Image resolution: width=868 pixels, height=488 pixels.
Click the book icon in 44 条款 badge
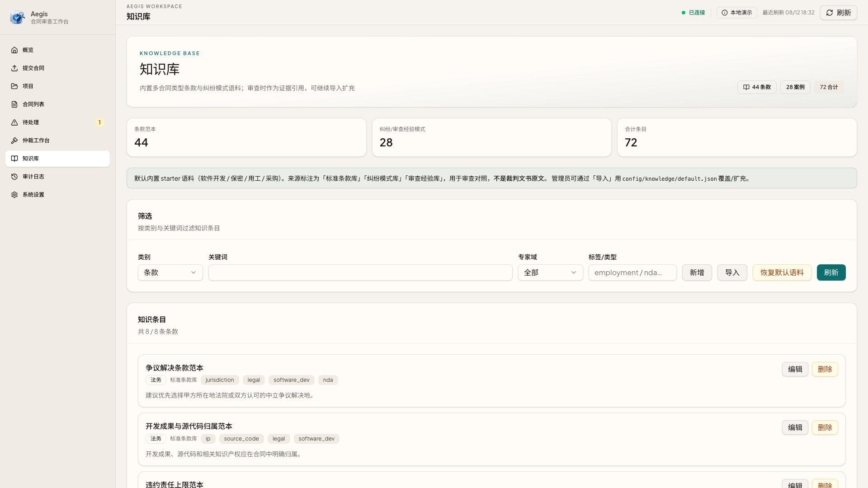coord(746,87)
